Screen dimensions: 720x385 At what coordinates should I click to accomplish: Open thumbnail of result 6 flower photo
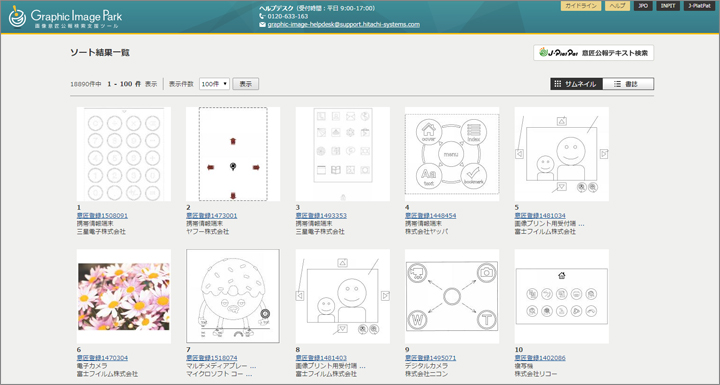[124, 296]
